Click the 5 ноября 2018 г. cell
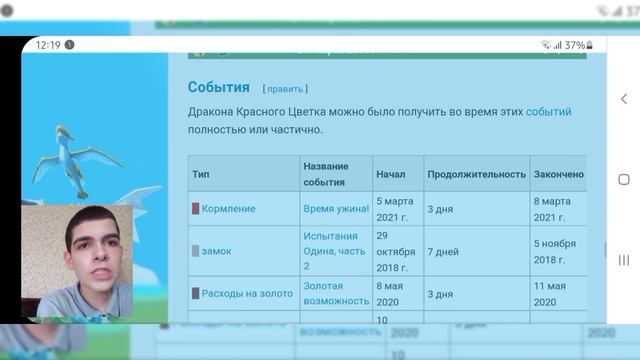Viewport: 640px width, 360px height. [x=558, y=251]
